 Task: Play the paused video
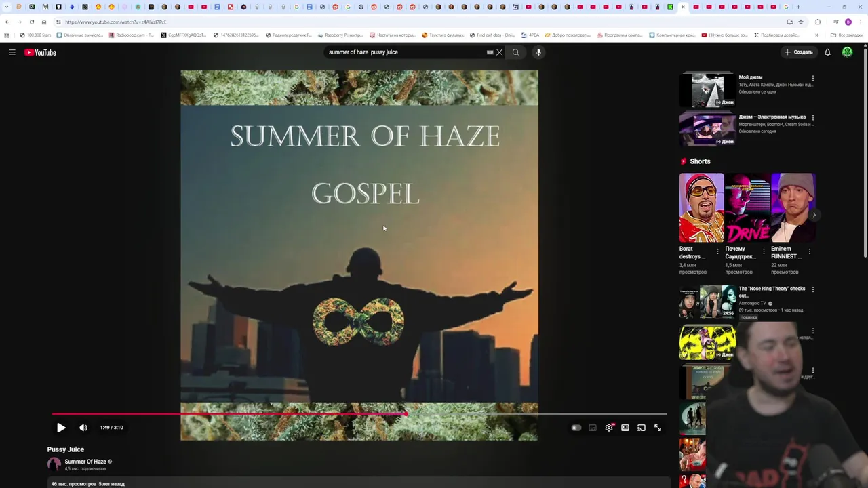click(x=61, y=428)
